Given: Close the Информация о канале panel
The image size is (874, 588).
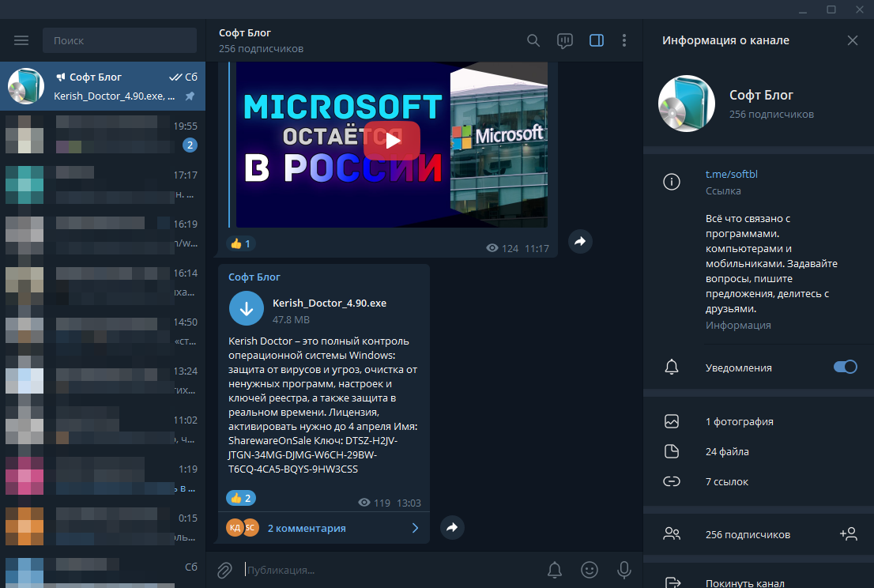Looking at the screenshot, I should 852,40.
